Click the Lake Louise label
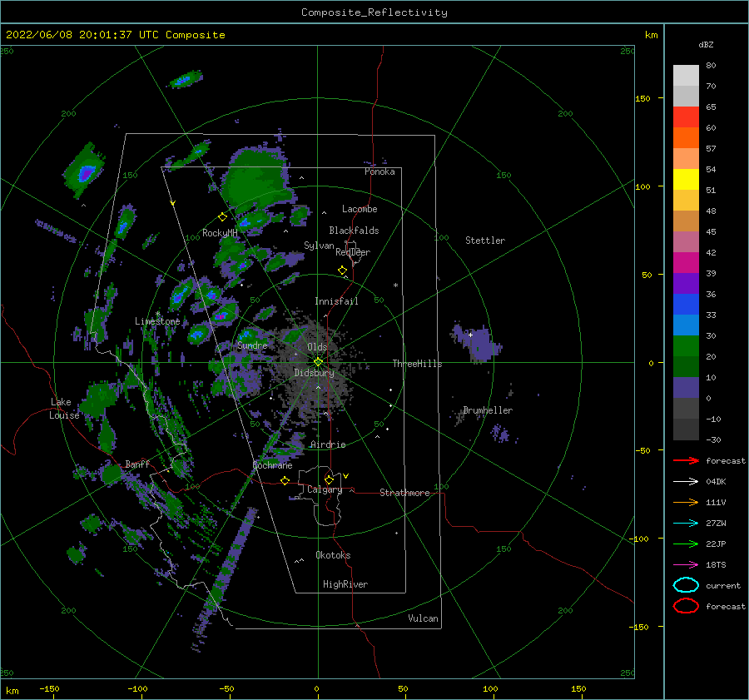The height and width of the screenshot is (700, 749). pyautogui.click(x=64, y=409)
